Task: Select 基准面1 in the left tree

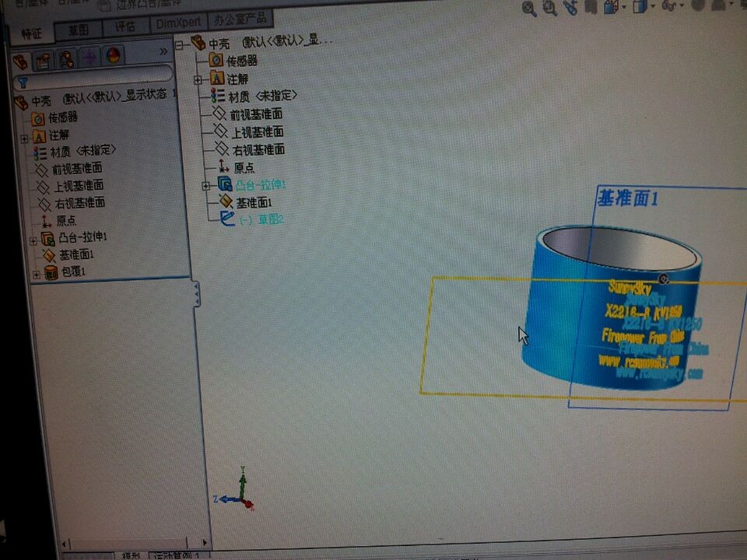Action: pyautogui.click(x=76, y=255)
